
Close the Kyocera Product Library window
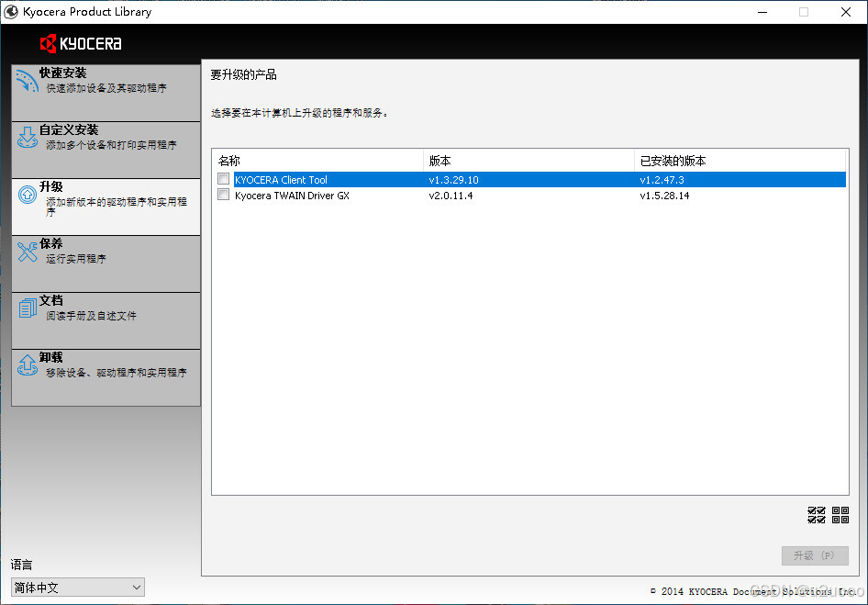point(846,12)
